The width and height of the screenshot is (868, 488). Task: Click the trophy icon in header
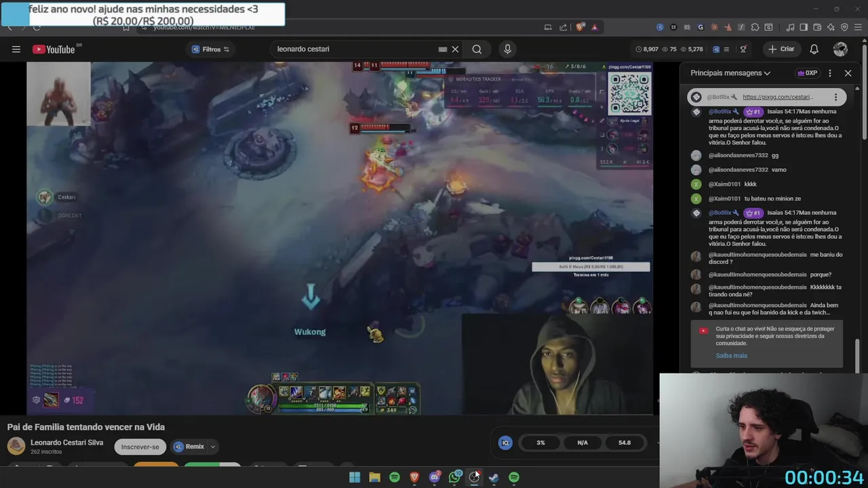click(743, 49)
